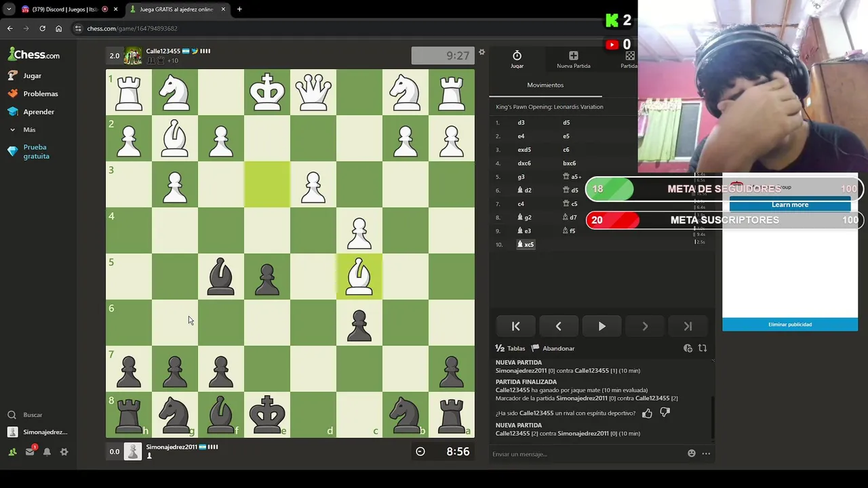Select the Partidas tab with board icon

coord(629,60)
